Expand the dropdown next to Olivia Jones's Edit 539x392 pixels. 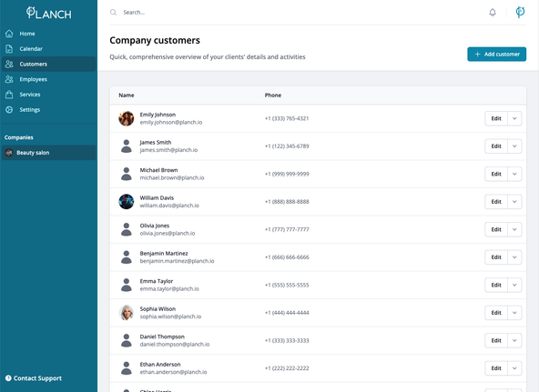coord(514,229)
